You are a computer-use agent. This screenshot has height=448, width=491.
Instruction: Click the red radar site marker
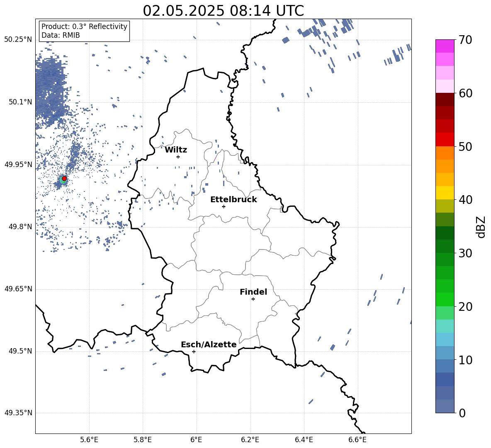point(64,179)
